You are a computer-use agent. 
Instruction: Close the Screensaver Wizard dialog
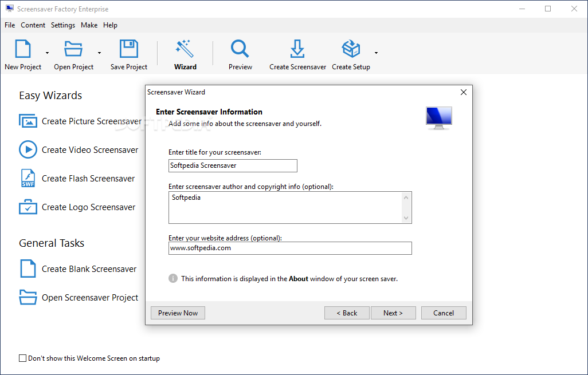point(464,92)
